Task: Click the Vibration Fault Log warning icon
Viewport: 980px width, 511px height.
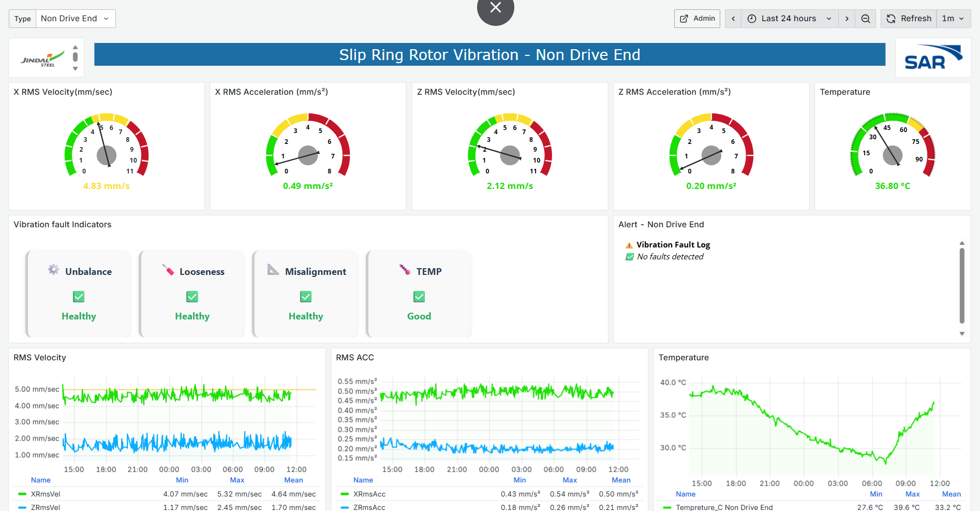Action: point(629,245)
